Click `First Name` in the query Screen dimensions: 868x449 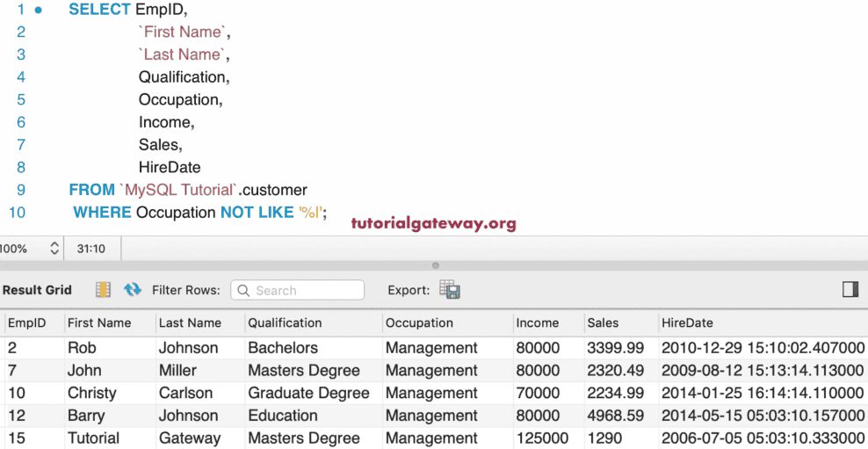(x=182, y=33)
